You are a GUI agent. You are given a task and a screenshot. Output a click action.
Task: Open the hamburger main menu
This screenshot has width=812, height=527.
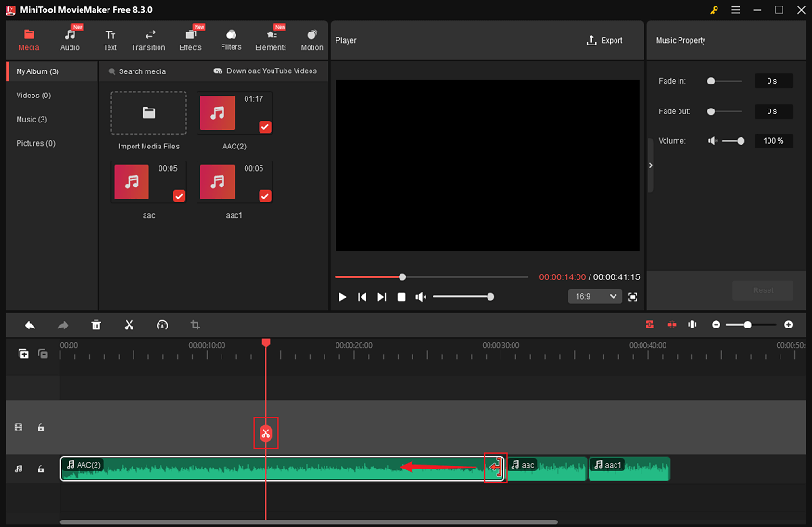click(x=735, y=10)
